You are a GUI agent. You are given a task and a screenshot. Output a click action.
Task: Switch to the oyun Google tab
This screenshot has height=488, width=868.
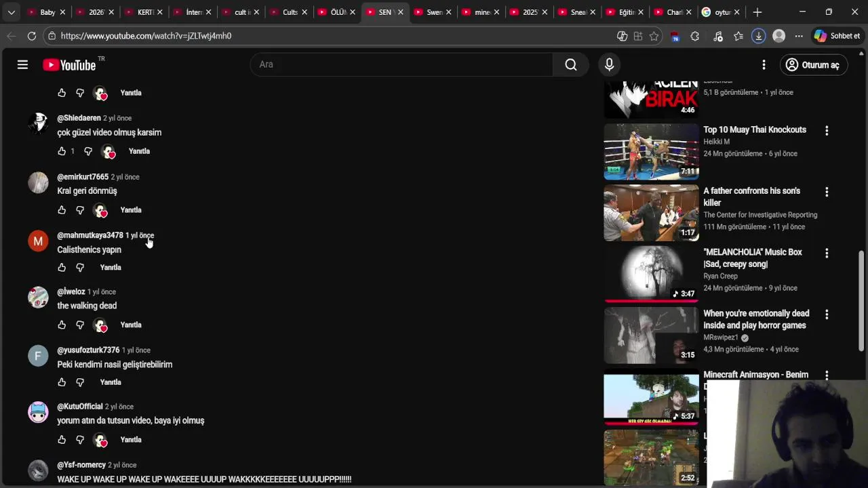coord(722,12)
